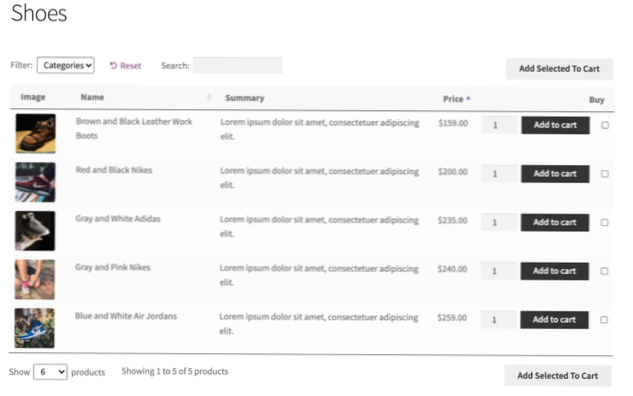
Task: Click the summary text of the Red and Black Nikes row
Action: click(x=319, y=178)
